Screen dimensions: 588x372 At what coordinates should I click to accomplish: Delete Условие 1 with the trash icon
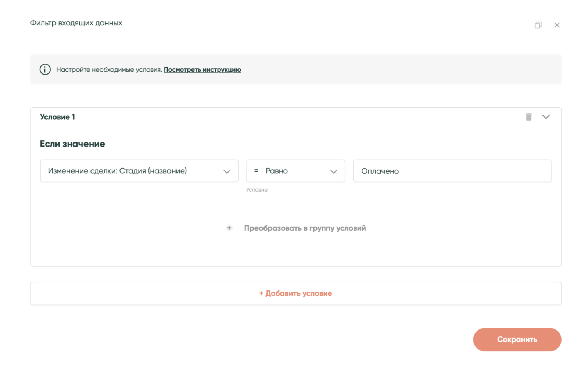[x=528, y=117]
